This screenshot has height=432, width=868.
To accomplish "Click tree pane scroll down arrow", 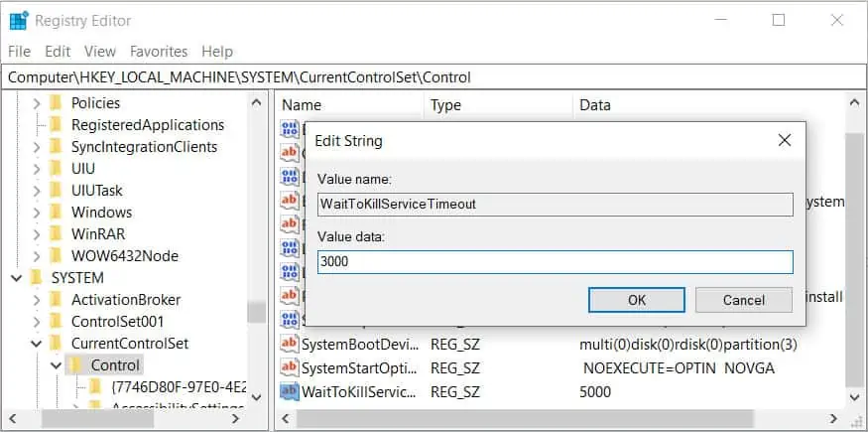I will [x=256, y=397].
